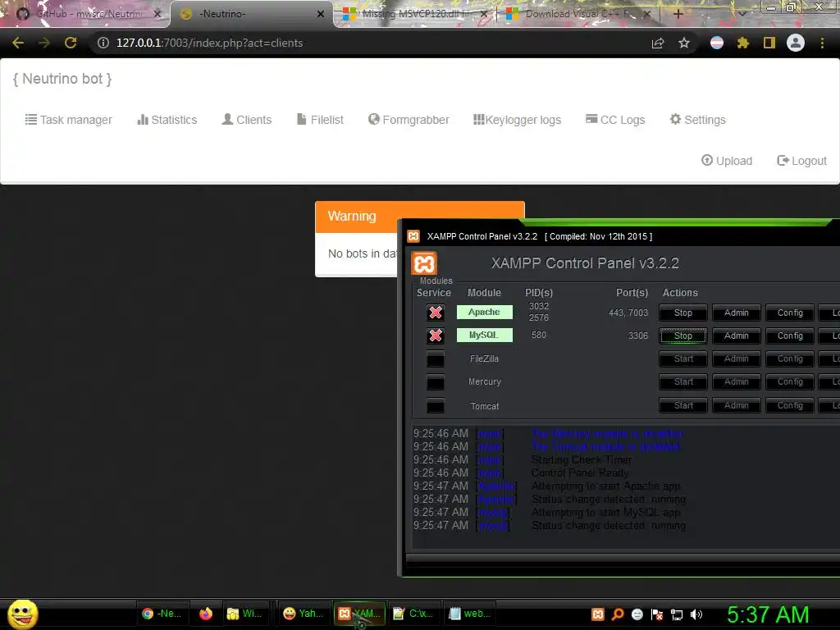Stop the Apache module

point(683,313)
